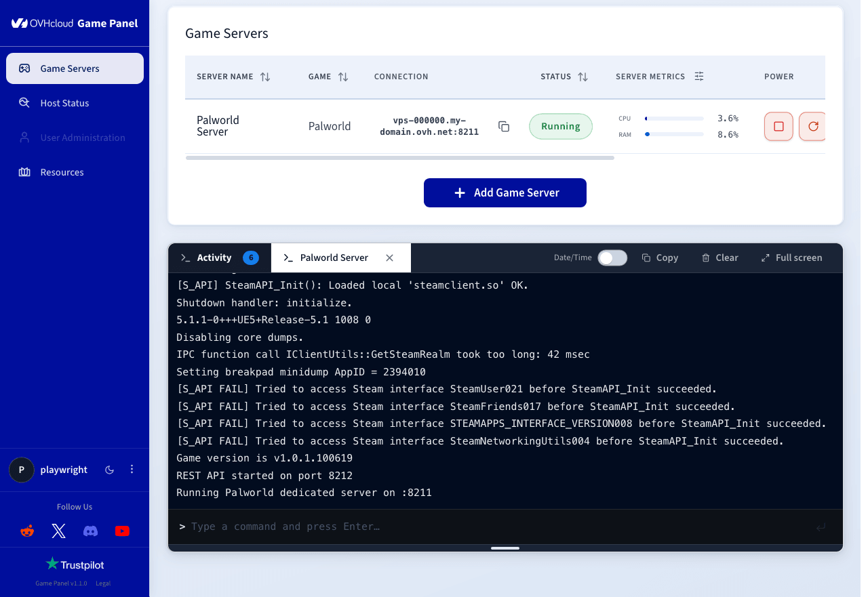Copy the server connection address
The height and width of the screenshot is (597, 868).
coord(504,127)
